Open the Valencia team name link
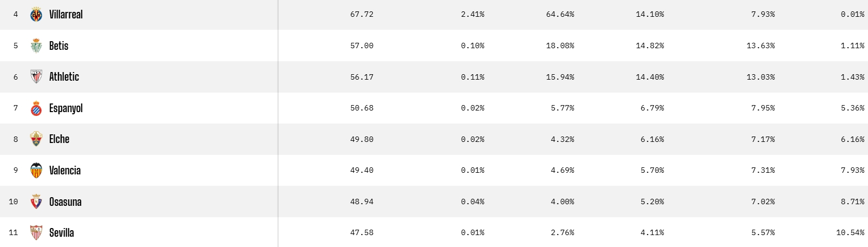Viewport: 868px width, 247px height. point(65,171)
